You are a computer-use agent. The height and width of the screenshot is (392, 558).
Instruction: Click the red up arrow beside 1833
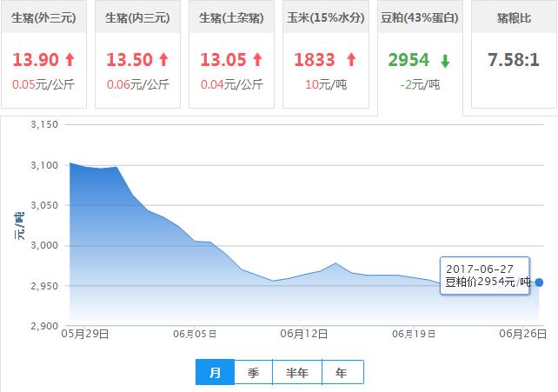(351, 59)
